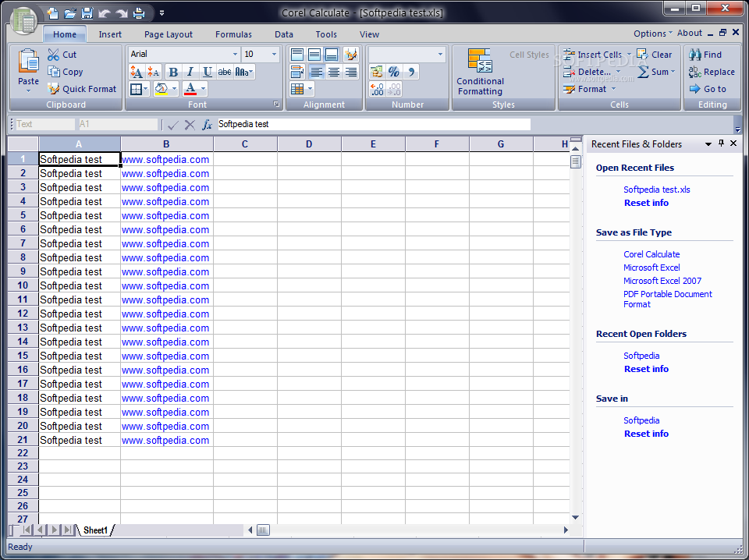Apply comma style number format
The image size is (749, 560).
click(411, 72)
